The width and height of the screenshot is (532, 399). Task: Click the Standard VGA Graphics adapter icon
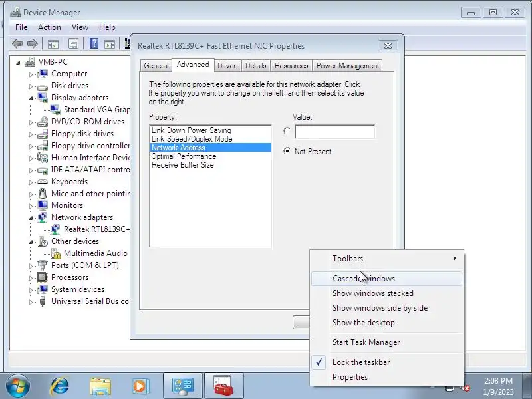pos(55,110)
